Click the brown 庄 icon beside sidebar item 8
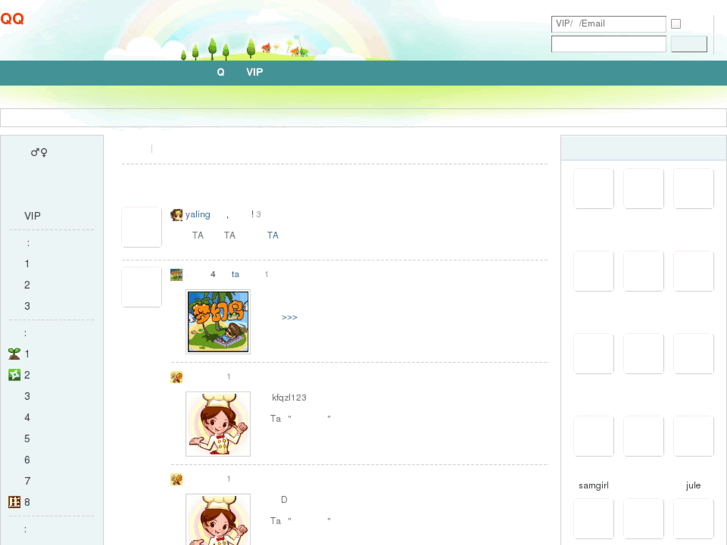This screenshot has height=545, width=727. coord(14,502)
